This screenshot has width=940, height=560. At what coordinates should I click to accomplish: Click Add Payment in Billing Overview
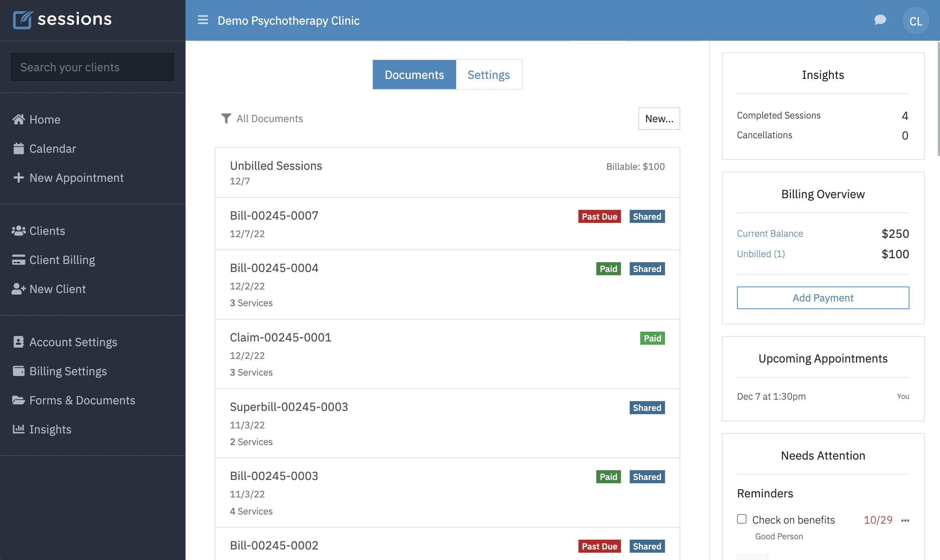(x=823, y=298)
